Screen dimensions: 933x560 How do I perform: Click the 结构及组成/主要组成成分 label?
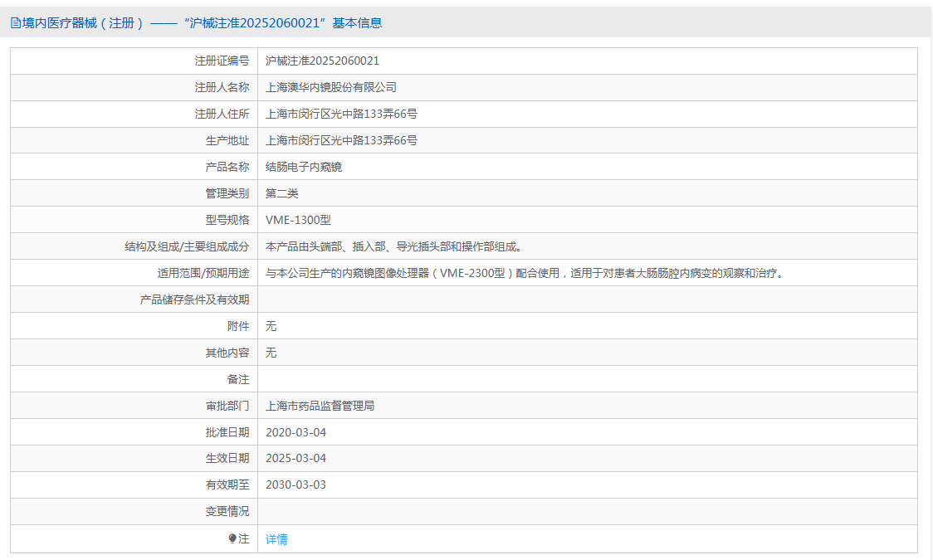click(x=187, y=246)
